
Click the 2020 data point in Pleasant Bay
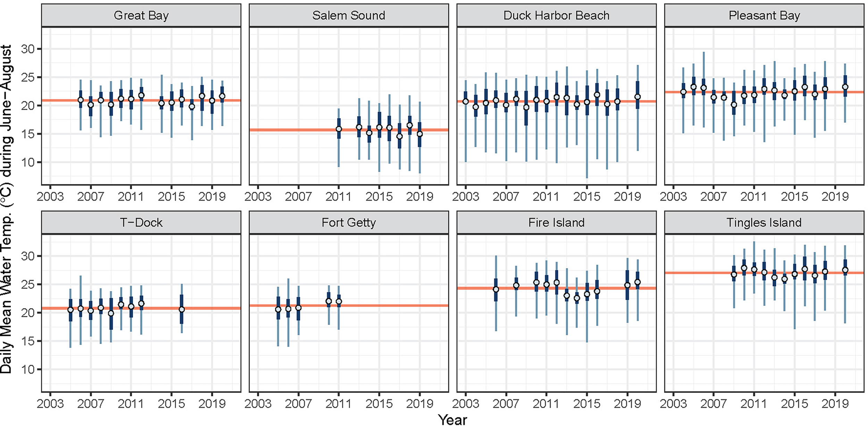(x=845, y=87)
